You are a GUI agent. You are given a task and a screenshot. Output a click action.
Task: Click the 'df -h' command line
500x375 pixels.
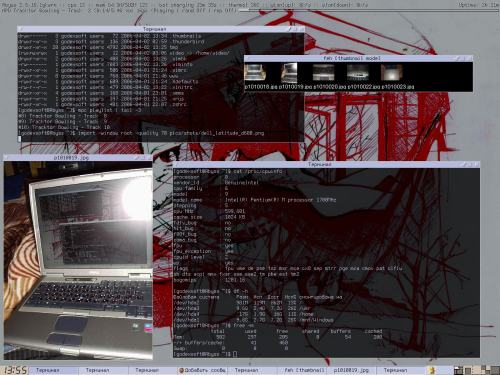tap(211, 291)
